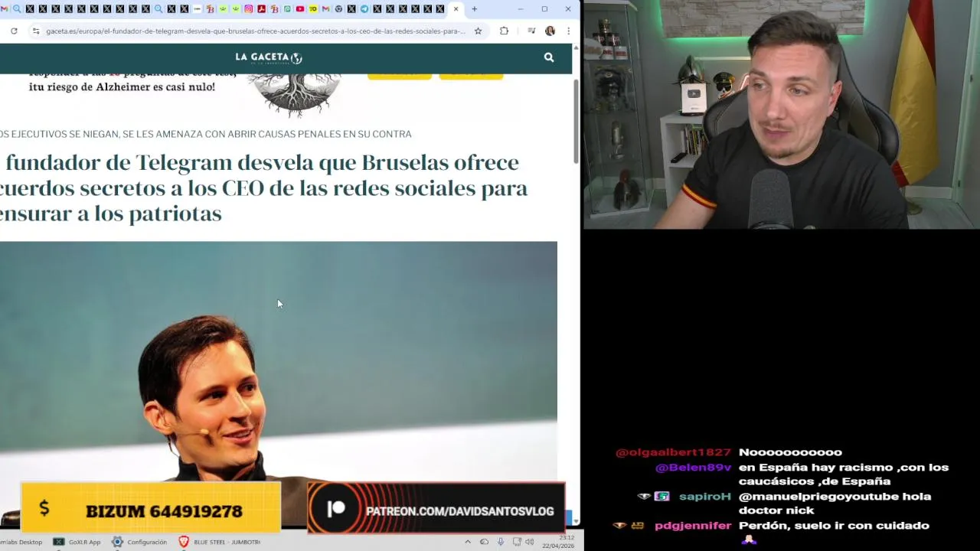Viewport: 980px width, 551px height.
Task: Close the active La Gaceta tab
Action: point(456,9)
